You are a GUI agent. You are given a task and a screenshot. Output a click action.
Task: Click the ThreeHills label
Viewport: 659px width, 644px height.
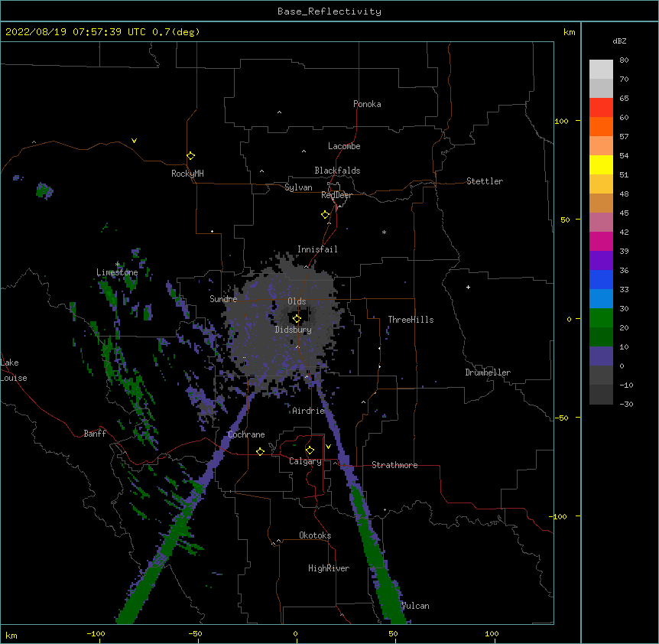pos(411,320)
